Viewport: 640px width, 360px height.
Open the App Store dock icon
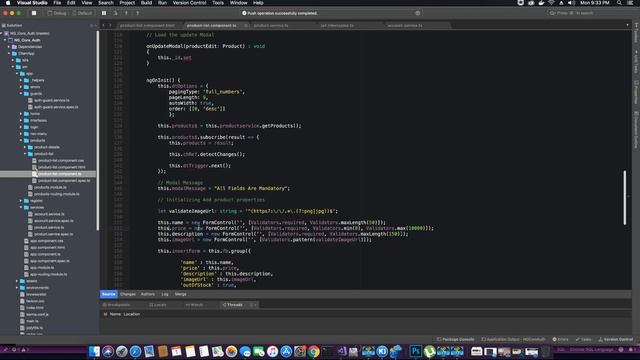(x=286, y=351)
